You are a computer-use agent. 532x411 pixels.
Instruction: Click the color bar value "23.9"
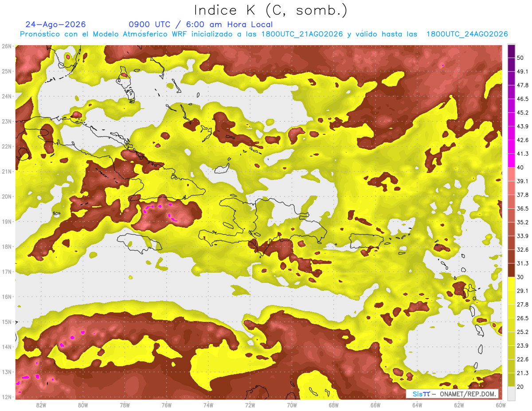pyautogui.click(x=522, y=345)
